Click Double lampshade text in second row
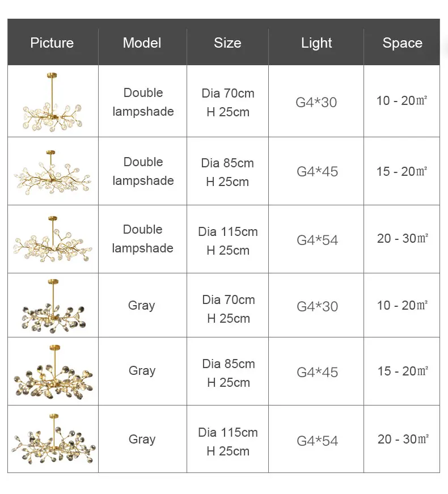 143,171
